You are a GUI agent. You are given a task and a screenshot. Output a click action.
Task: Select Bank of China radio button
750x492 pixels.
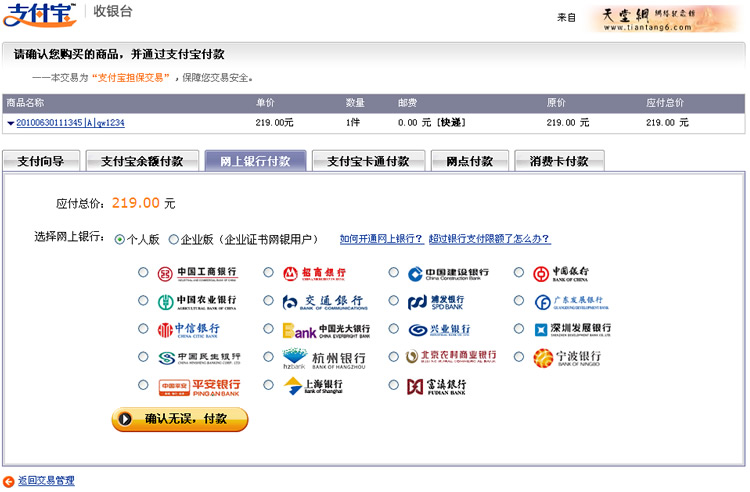[x=519, y=272]
